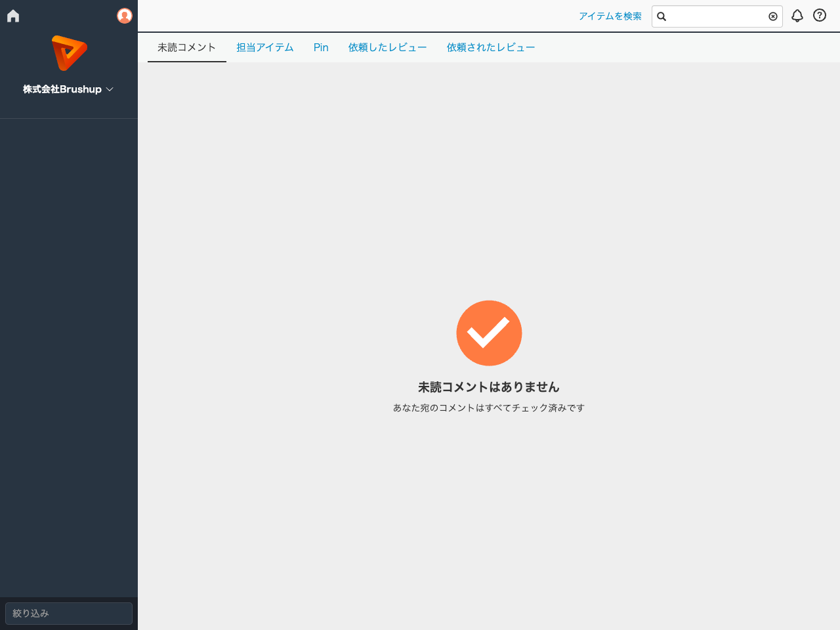Stay on the 未読コメント tab
The width and height of the screenshot is (840, 630).
click(x=186, y=47)
